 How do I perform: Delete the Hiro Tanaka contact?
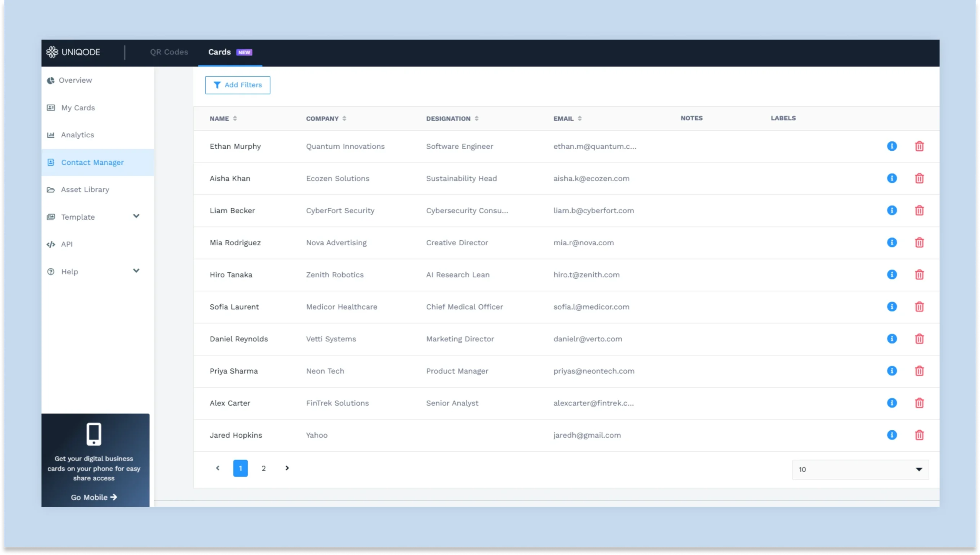click(x=919, y=274)
